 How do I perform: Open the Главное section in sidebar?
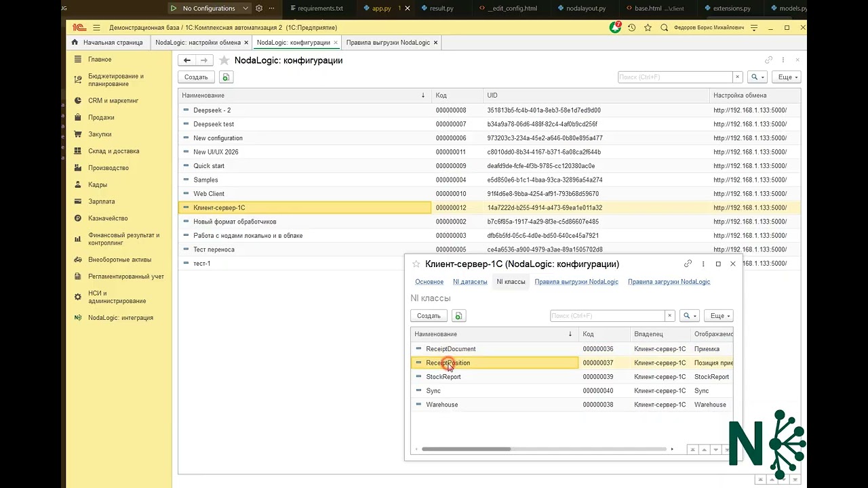pyautogui.click(x=100, y=60)
